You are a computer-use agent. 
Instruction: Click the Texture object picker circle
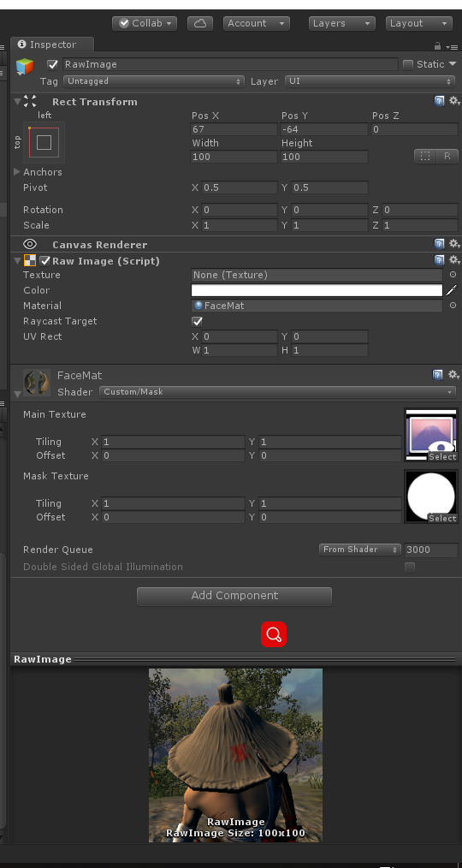(x=453, y=275)
